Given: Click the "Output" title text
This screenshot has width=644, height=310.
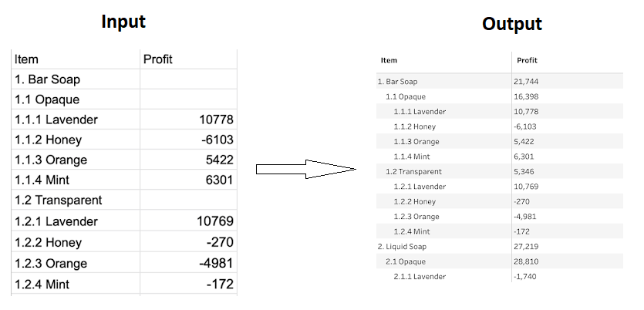Looking at the screenshot, I should coord(511,24).
